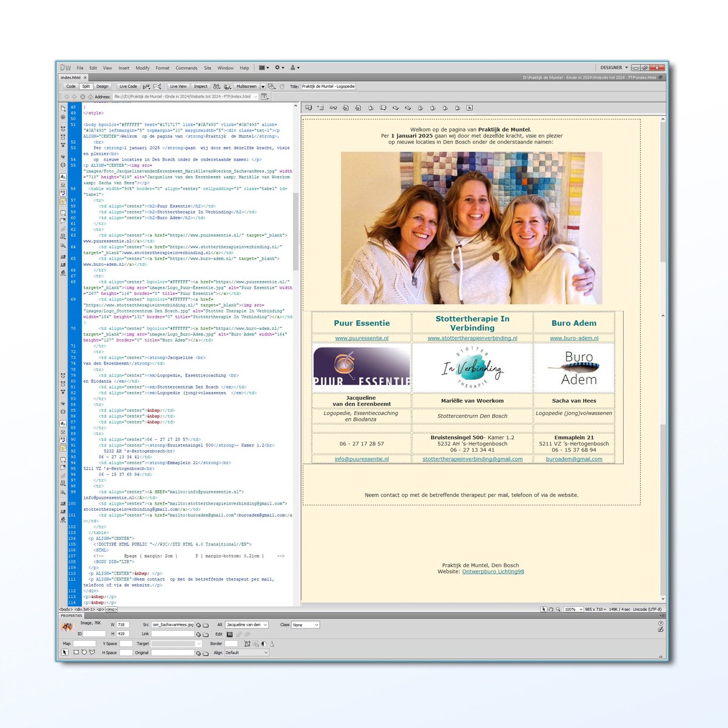The image size is (728, 728).
Task: Click the PROPERTIES panel tab
Action: click(x=72, y=616)
